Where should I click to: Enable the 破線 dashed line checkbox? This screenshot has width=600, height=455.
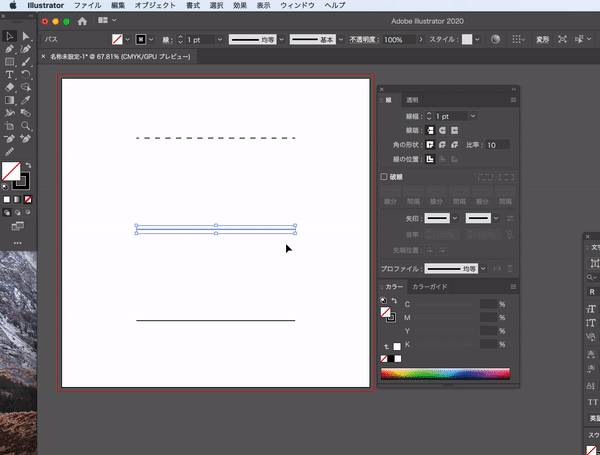tap(384, 177)
